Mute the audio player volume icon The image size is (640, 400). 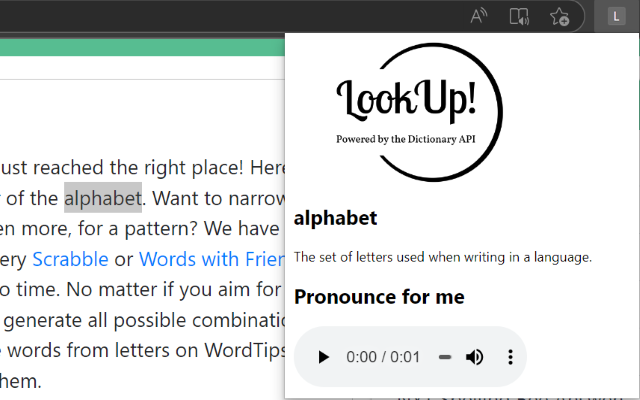pos(474,357)
